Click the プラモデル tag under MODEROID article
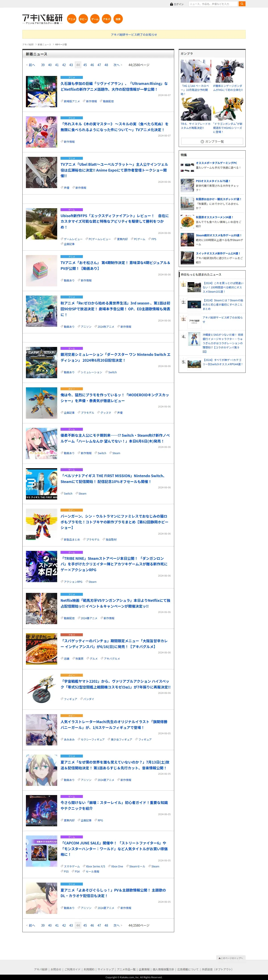The height and width of the screenshot is (980, 268). coord(87,413)
